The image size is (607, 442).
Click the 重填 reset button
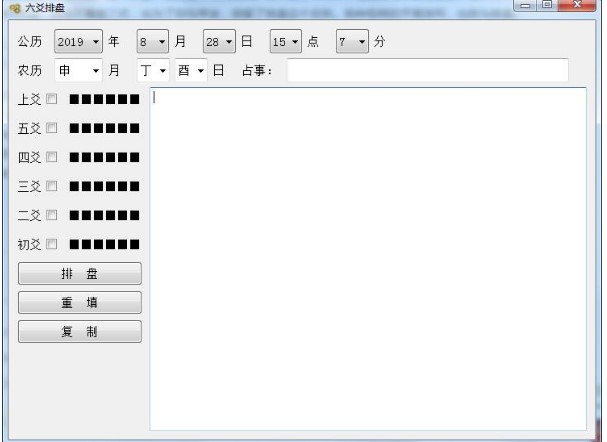(80, 303)
